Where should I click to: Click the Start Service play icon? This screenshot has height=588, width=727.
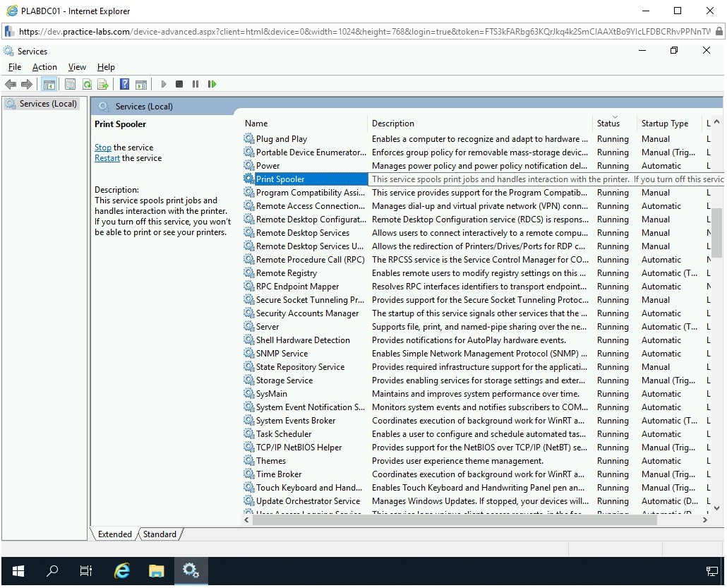(x=164, y=84)
